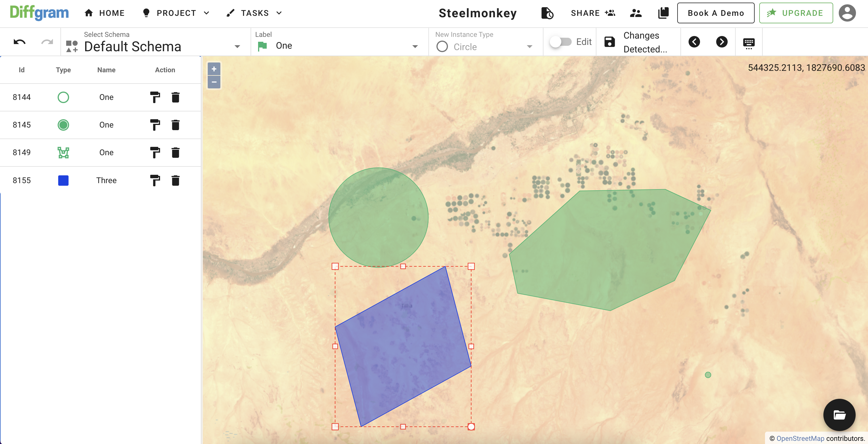
Task: Open the PROJECT menu
Action: point(176,13)
